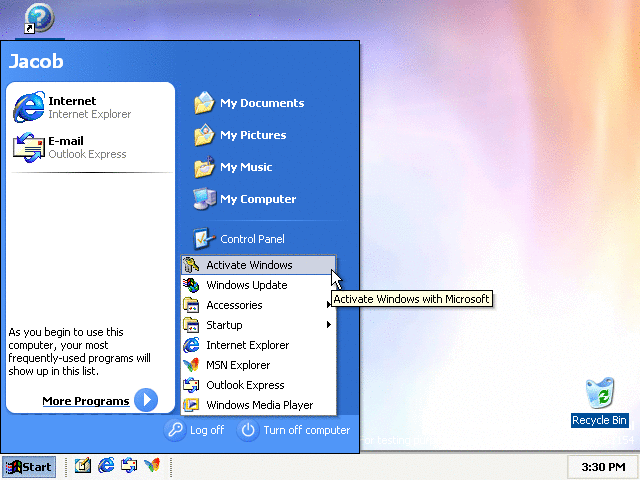Click Internet Explorer icon in programs submenu
This screenshot has height=480, width=640.
pyautogui.click(x=191, y=345)
